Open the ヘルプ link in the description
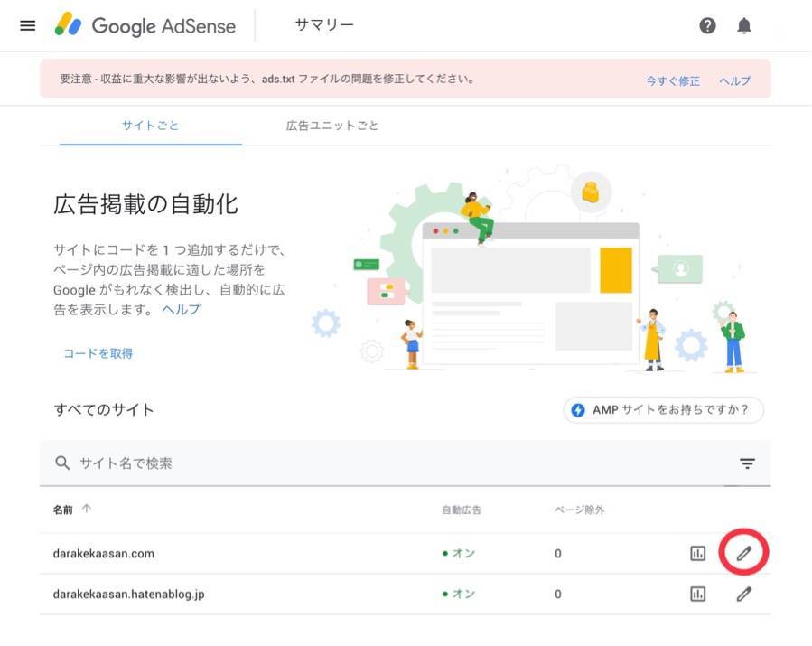The image size is (812, 646). click(181, 309)
